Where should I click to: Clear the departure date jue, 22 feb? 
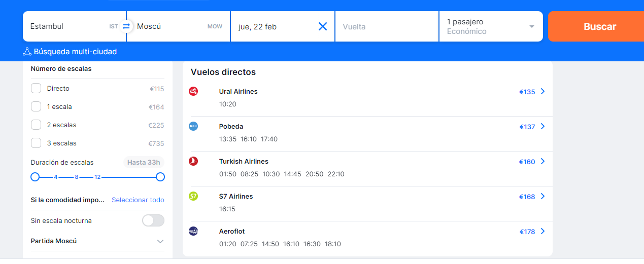click(x=323, y=26)
